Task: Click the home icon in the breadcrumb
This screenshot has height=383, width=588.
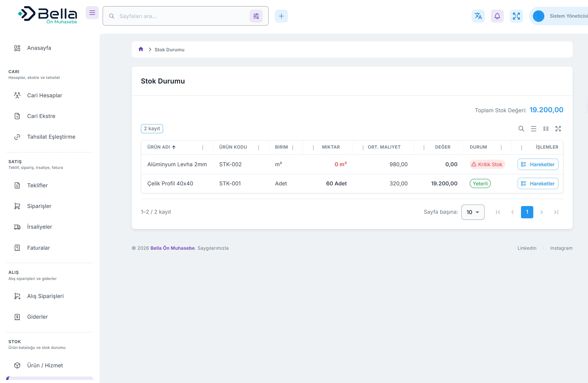Action: tap(141, 49)
